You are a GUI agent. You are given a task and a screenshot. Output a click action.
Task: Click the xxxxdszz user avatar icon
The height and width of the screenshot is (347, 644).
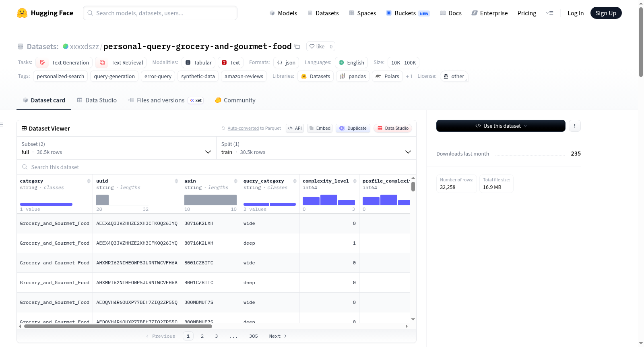tap(66, 46)
